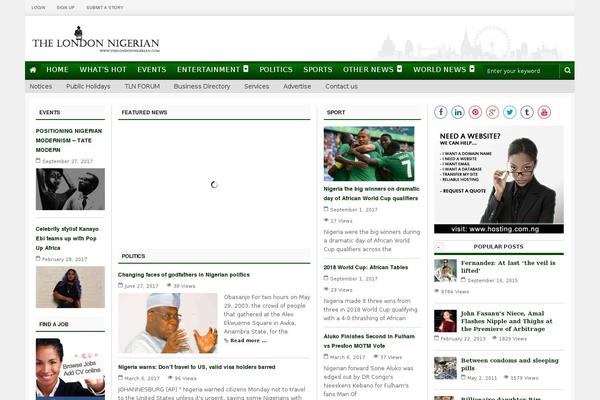This screenshot has width=600, height=400.
Task: Click the Nigerian football team photo
Action: tap(369, 154)
